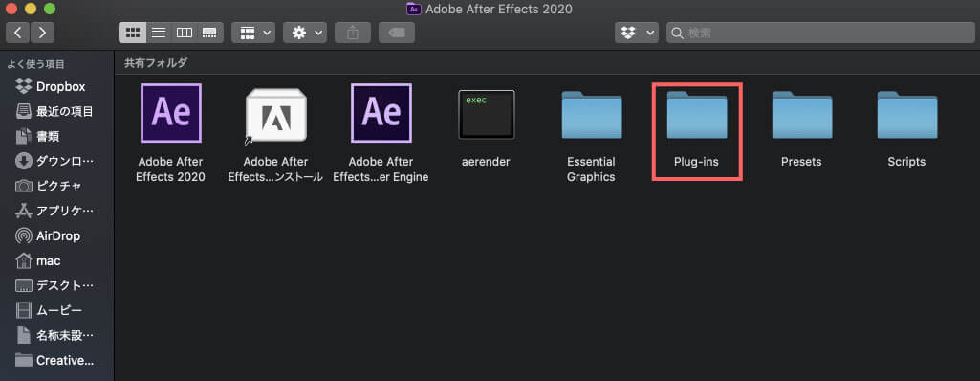
Task: Click the title bar folder proxy icon
Action: click(413, 9)
